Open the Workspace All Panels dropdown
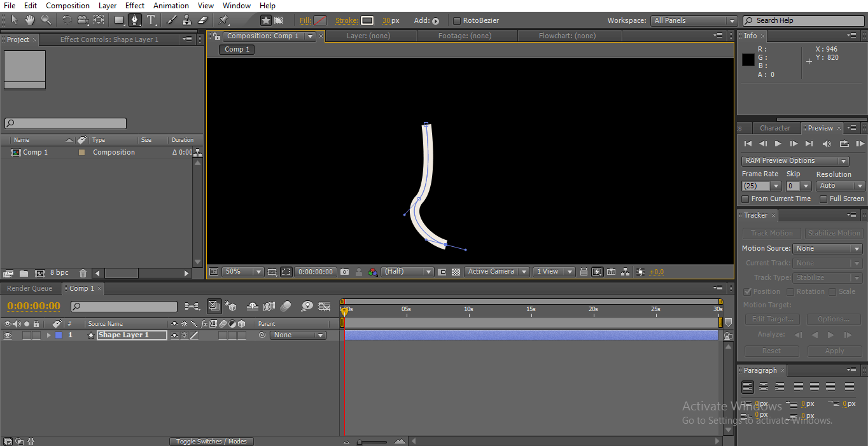868x446 pixels. [694, 20]
